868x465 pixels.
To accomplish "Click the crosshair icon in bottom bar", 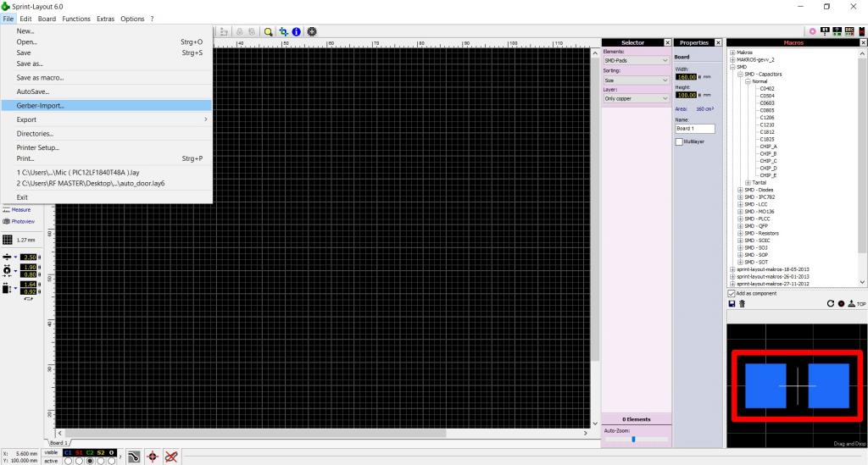I will (x=153, y=457).
